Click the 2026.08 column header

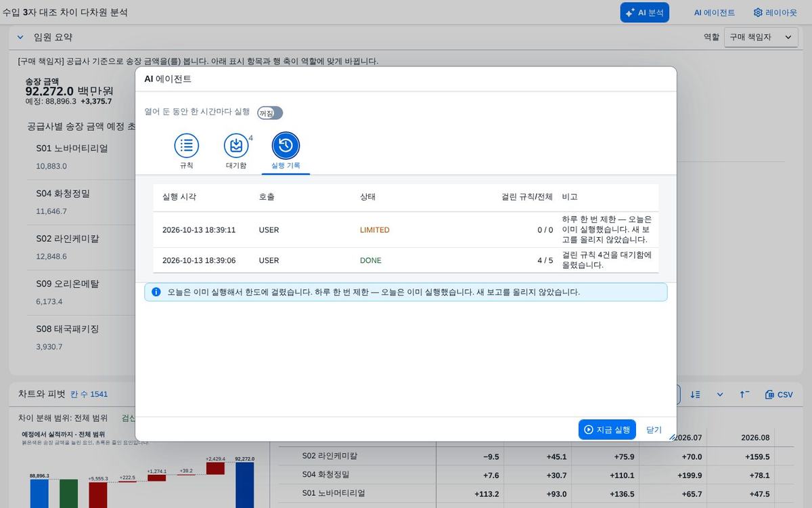click(x=755, y=437)
